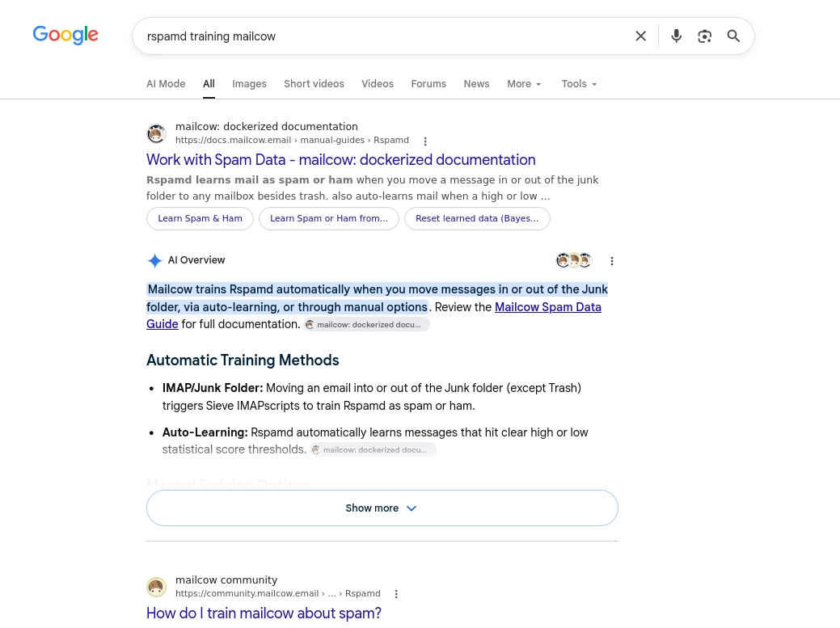Click the Google logo

pos(65,36)
